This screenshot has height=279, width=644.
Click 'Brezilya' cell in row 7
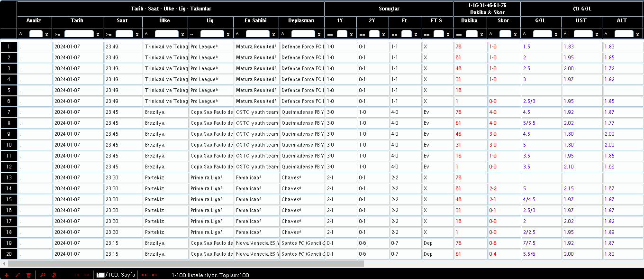[x=165, y=112]
